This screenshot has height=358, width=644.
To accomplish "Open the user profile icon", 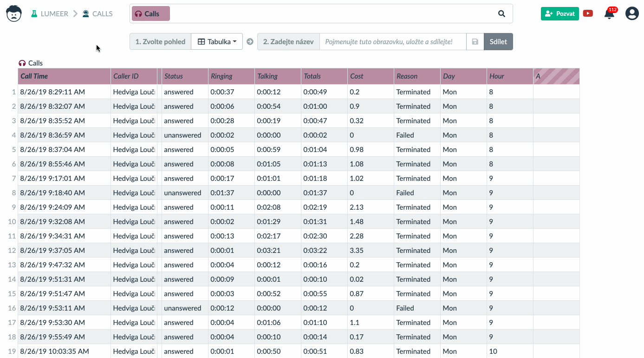I will pyautogui.click(x=632, y=13).
